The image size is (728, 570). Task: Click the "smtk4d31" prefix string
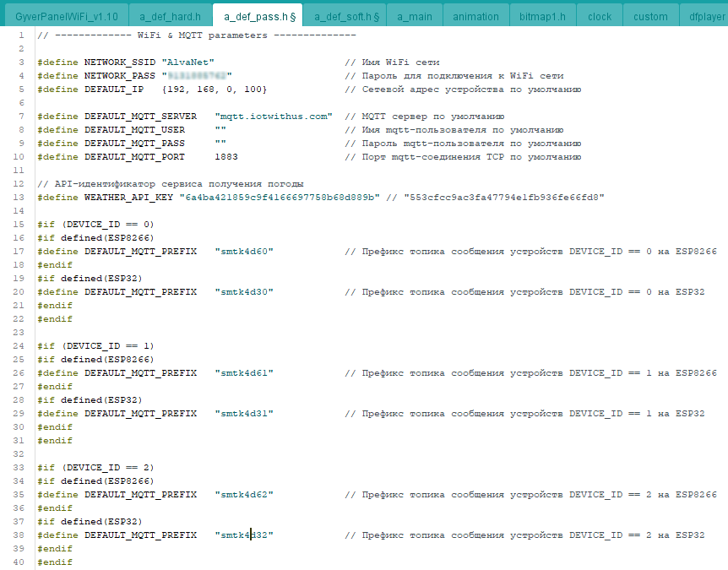[244, 414]
